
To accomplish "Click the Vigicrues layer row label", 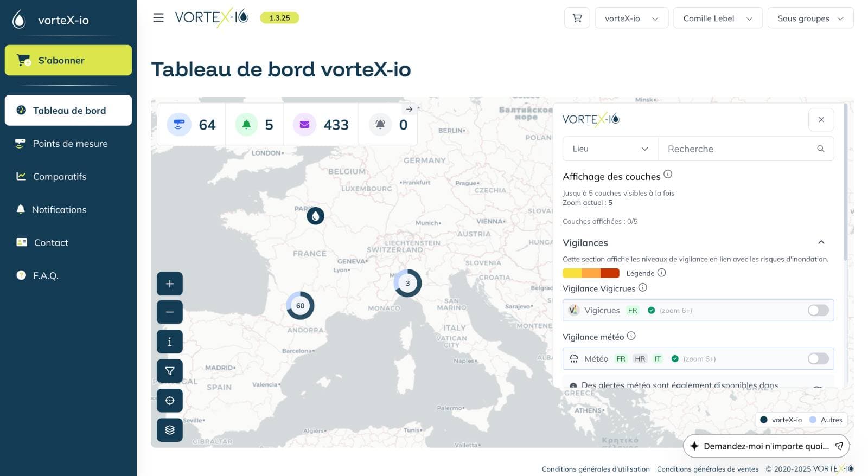I will tap(602, 310).
